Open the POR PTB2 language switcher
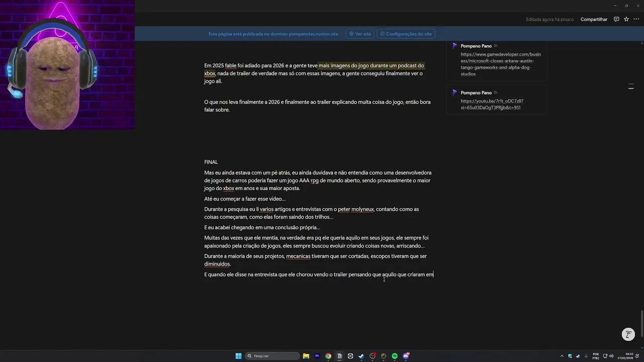Viewport: 644px width, 362px height. 596,356
